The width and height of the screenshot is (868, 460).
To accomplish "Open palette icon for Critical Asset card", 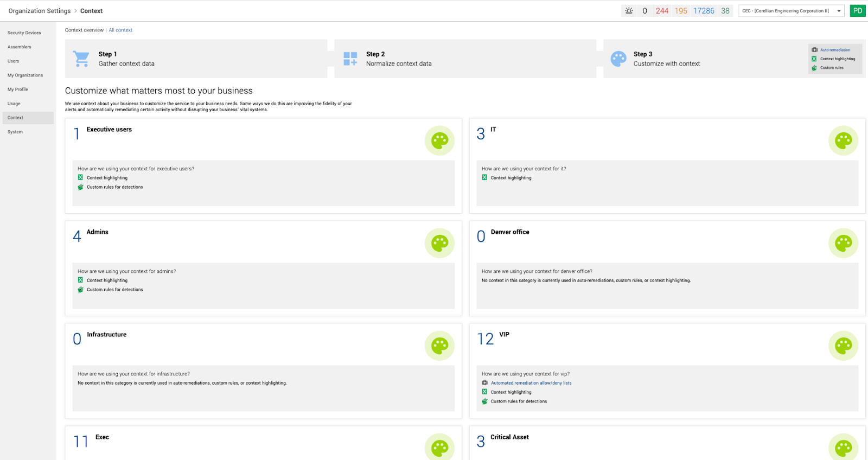I will tap(843, 447).
